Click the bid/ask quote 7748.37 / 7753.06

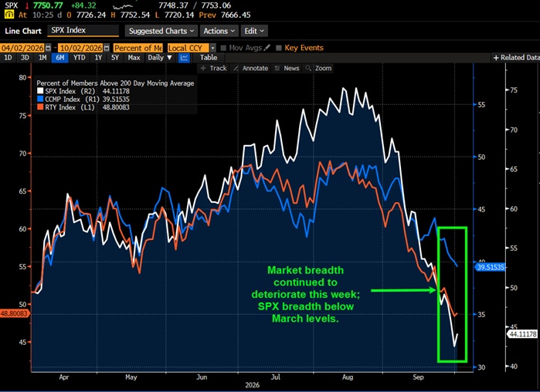pos(195,5)
